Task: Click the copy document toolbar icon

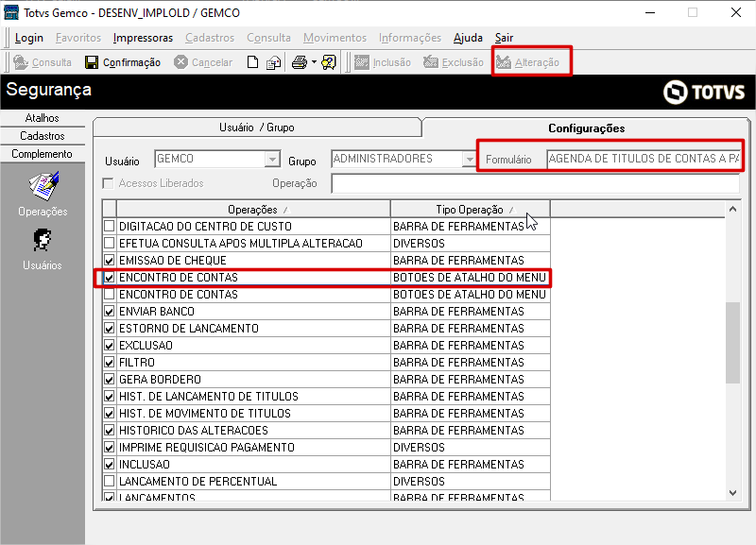Action: pyautogui.click(x=273, y=62)
